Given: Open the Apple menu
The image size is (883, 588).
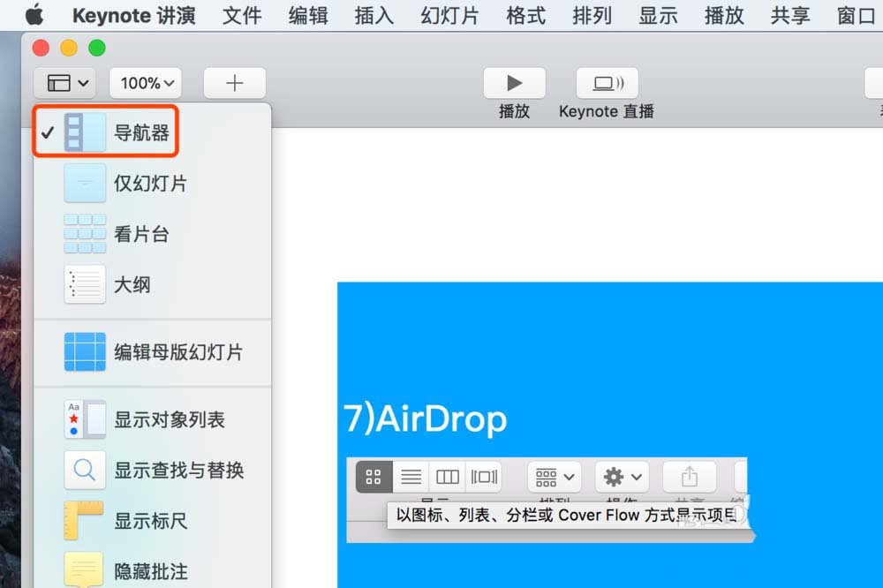Looking at the screenshot, I should (34, 15).
